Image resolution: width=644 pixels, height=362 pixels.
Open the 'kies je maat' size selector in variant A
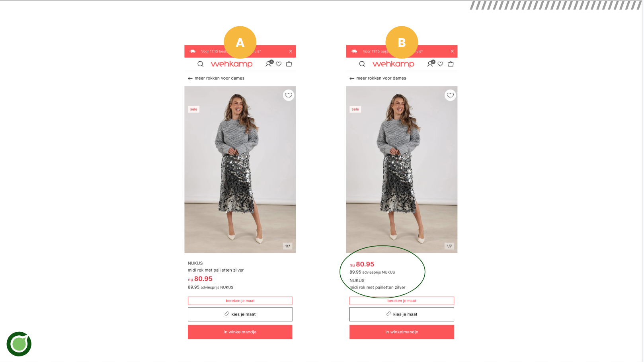coord(240,314)
